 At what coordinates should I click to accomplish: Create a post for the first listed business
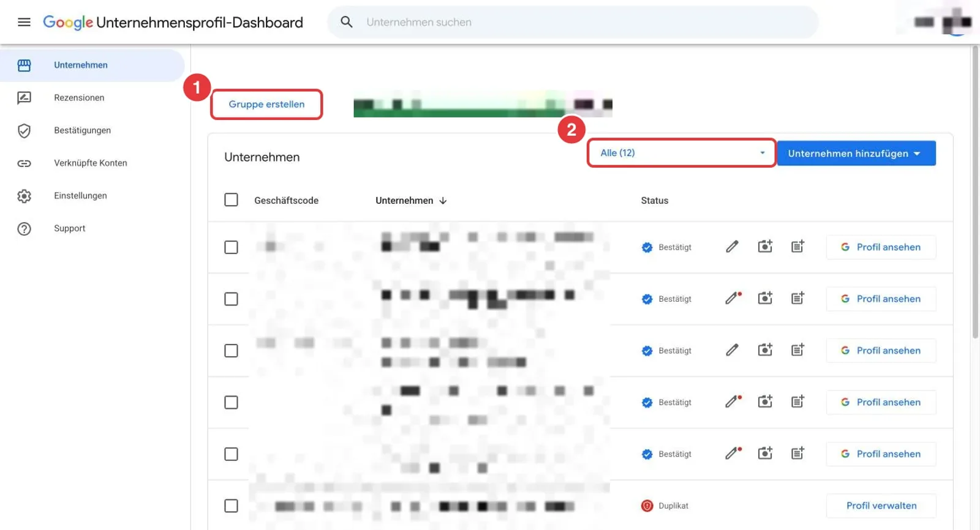[x=797, y=247]
